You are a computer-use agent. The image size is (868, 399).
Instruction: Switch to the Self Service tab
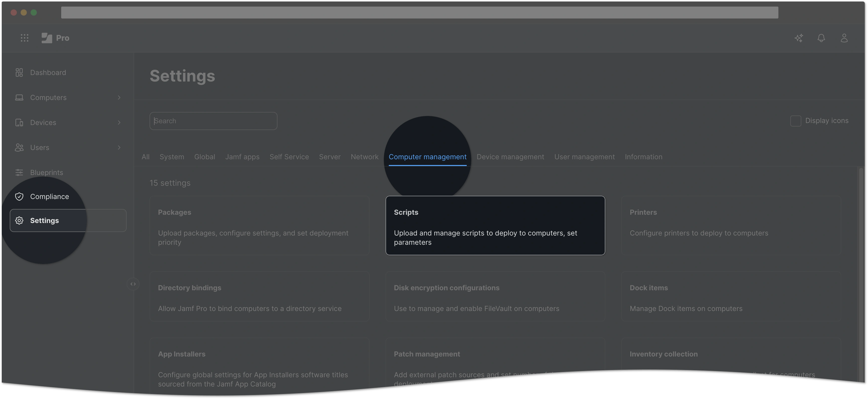coord(289,157)
